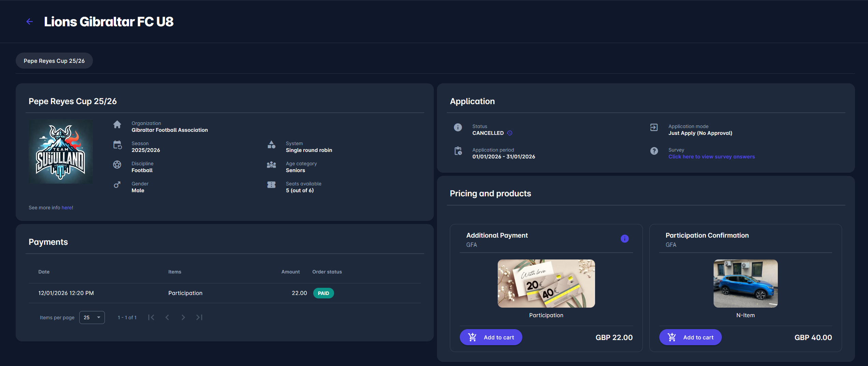Click the status info icon in Application panel
The height and width of the screenshot is (366, 868).
point(458,127)
